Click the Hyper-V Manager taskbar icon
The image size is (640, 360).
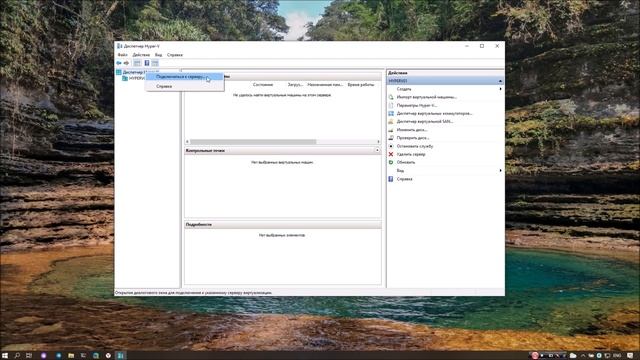121,356
